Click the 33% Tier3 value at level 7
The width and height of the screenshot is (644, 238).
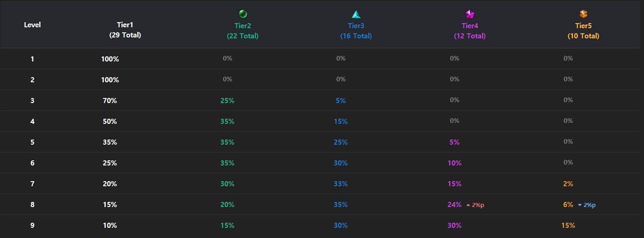[x=341, y=184]
